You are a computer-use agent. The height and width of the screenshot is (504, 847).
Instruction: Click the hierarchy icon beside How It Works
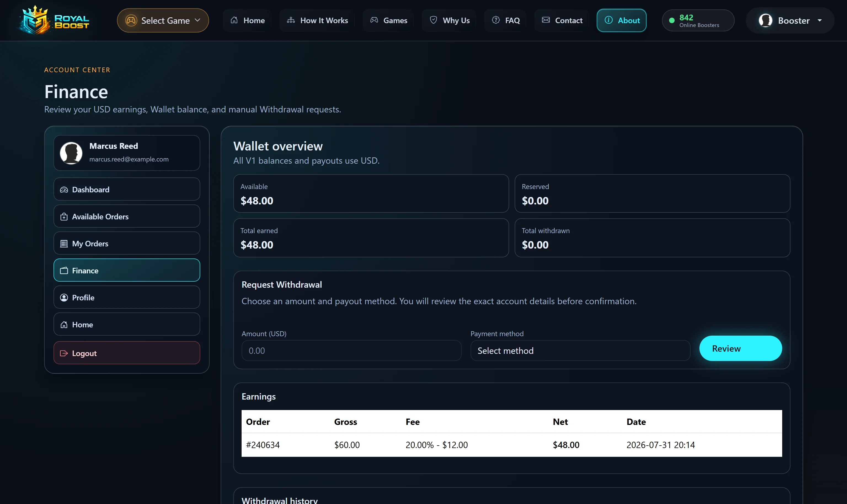click(291, 20)
